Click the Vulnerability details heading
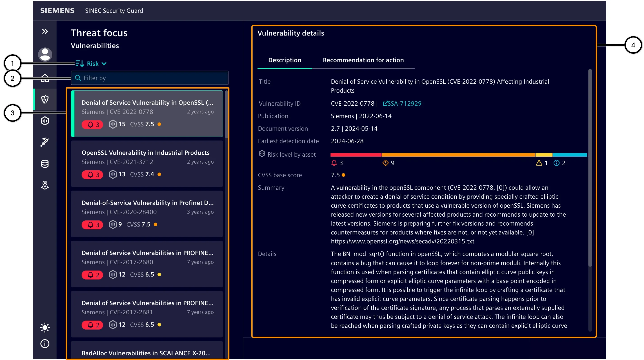Viewport: 644px width, 360px height. coord(291,33)
